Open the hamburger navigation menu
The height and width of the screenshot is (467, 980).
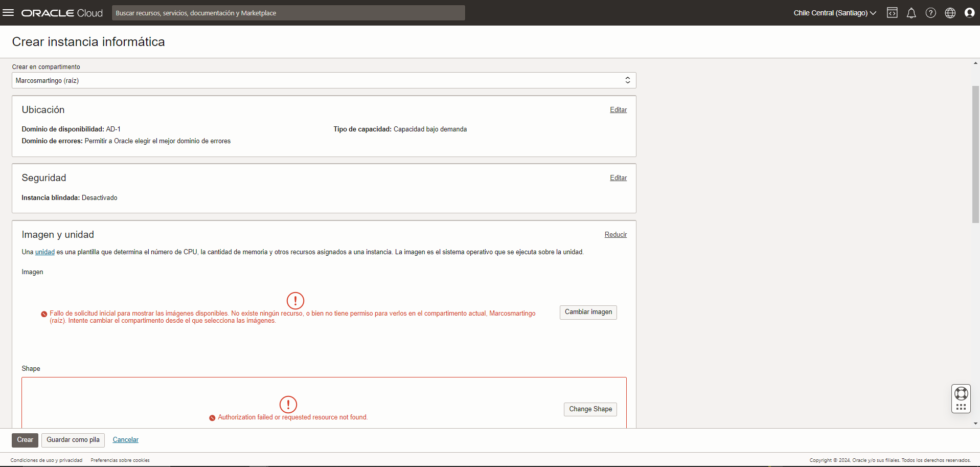8,13
